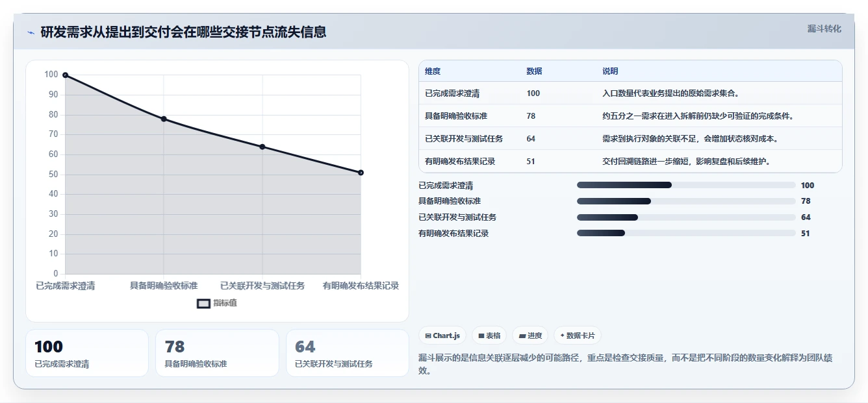The image size is (868, 403).
Task: Select the Chart.js chip
Action: pyautogui.click(x=442, y=336)
